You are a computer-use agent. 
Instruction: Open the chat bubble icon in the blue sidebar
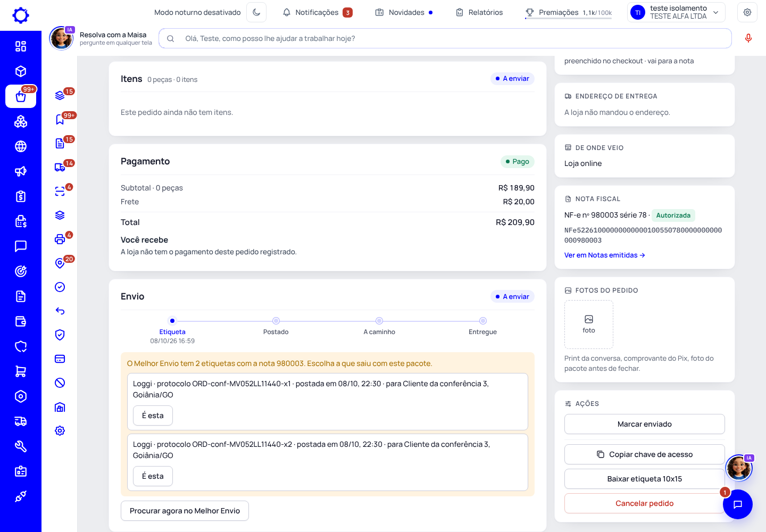click(x=21, y=246)
